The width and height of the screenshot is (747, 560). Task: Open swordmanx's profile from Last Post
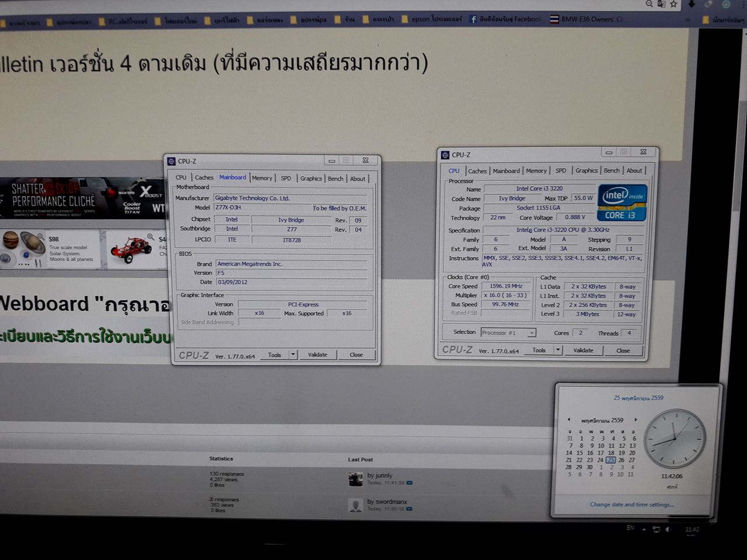click(x=390, y=502)
